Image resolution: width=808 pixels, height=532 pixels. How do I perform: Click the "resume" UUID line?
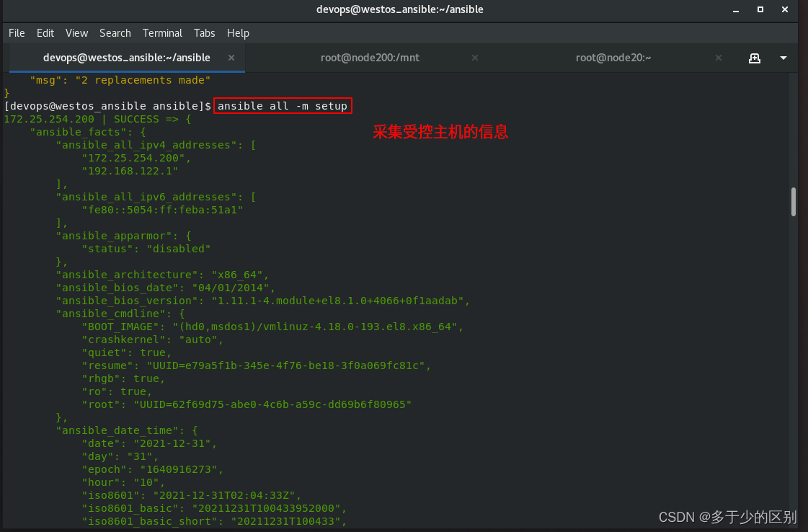[x=256, y=365]
